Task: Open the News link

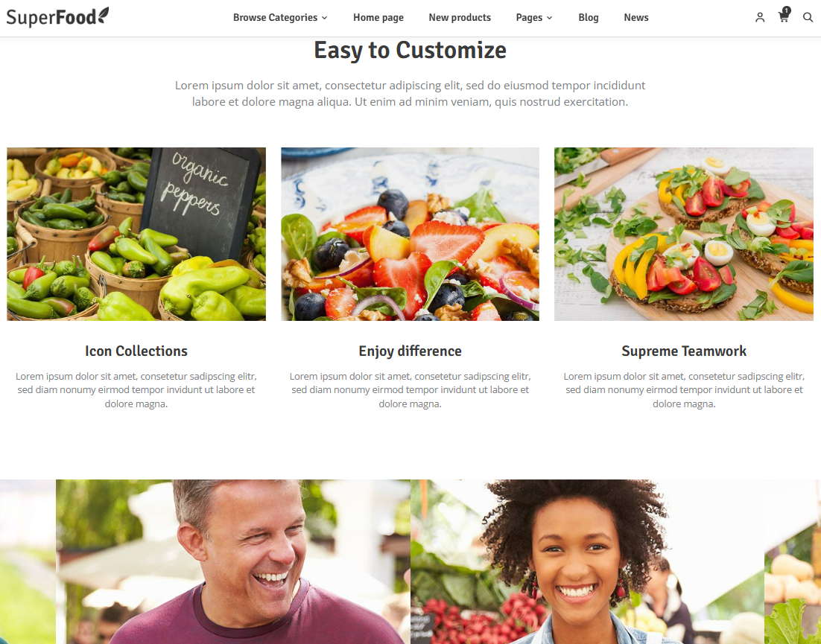Action: pyautogui.click(x=636, y=18)
